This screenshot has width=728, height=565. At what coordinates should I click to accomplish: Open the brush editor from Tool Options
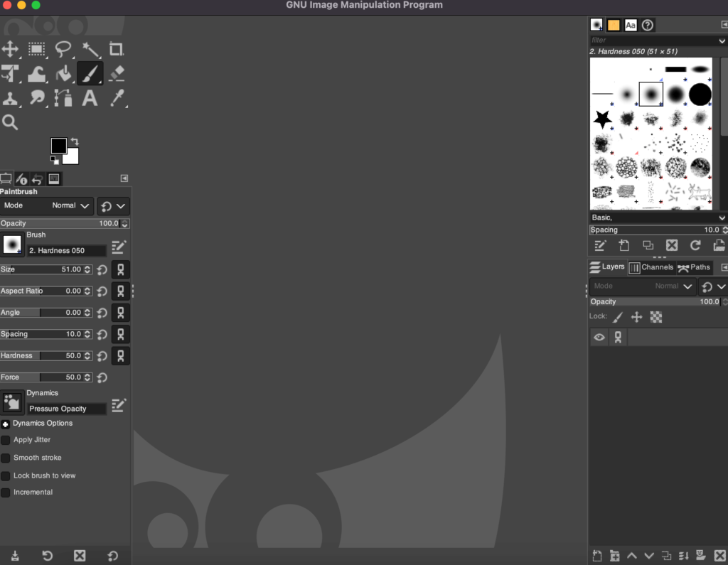coord(119,247)
